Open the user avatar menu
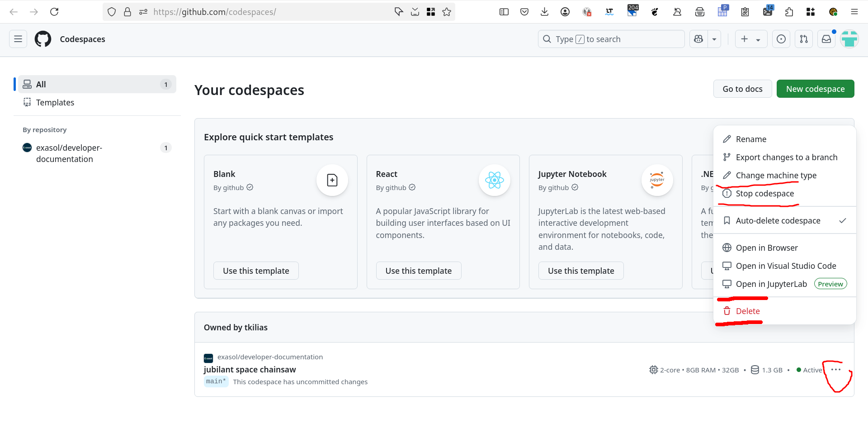Image resolution: width=868 pixels, height=429 pixels. click(x=849, y=39)
